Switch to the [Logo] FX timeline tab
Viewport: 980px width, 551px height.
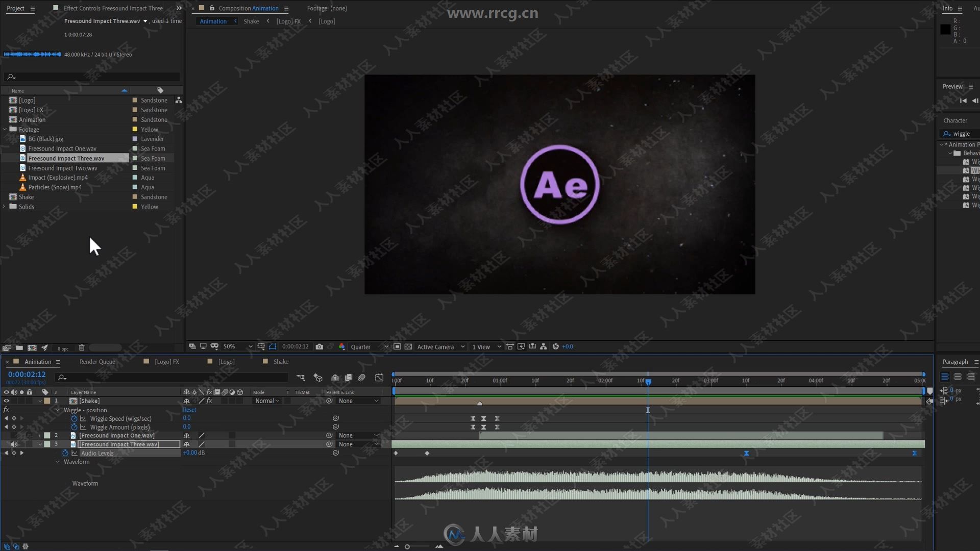(x=167, y=362)
